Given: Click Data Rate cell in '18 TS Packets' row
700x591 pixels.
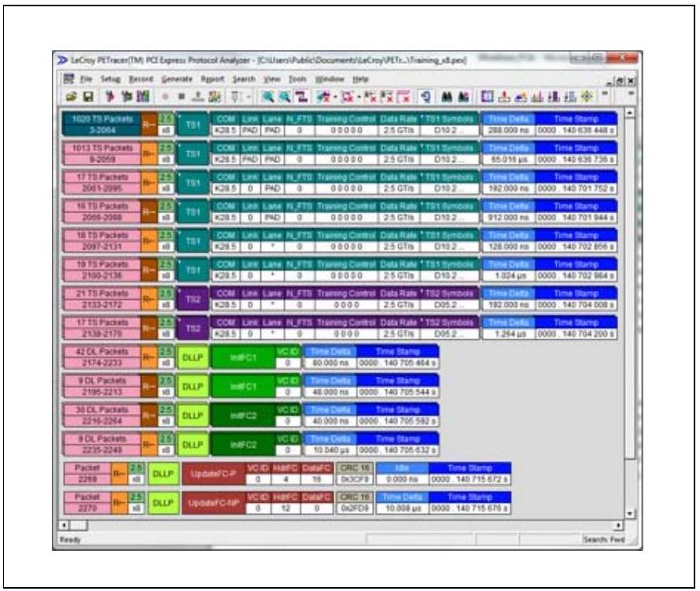Looking at the screenshot, I should click(399, 241).
